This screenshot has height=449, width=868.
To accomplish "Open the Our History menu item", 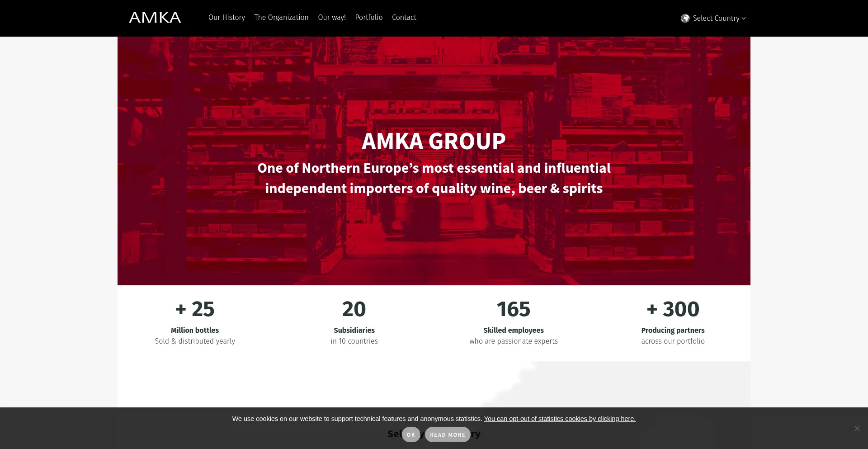I will (x=226, y=18).
